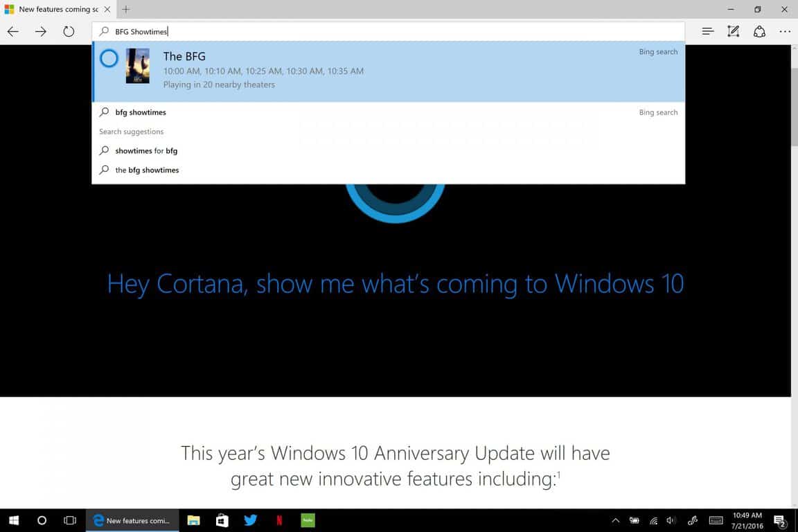Open the Twitter app on taskbar

point(250,520)
